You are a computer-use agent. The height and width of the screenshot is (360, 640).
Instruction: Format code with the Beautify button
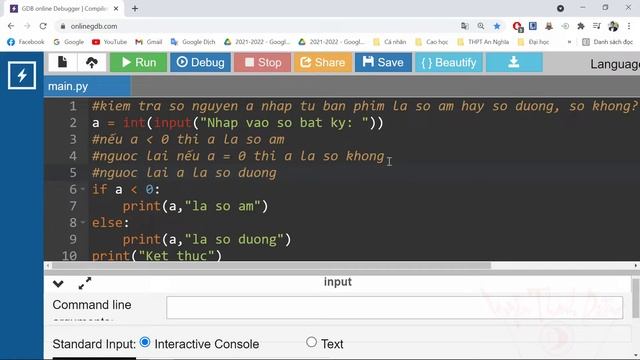449,62
